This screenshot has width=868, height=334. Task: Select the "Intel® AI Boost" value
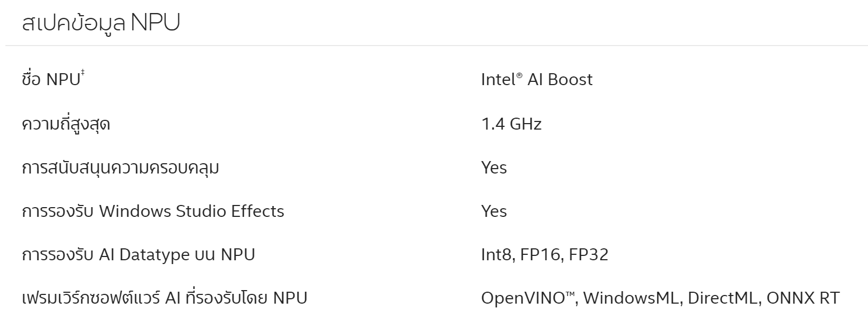click(x=536, y=80)
